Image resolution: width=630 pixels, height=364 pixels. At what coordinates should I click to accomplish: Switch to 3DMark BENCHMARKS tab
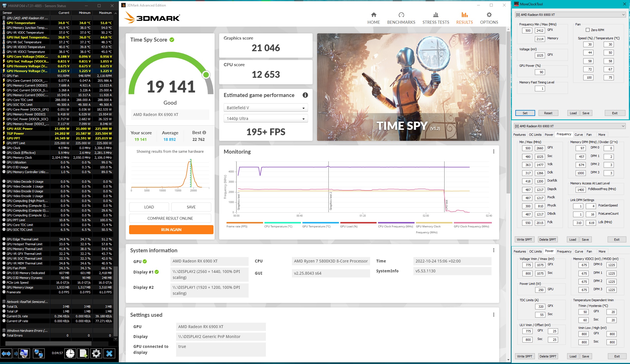click(x=401, y=18)
